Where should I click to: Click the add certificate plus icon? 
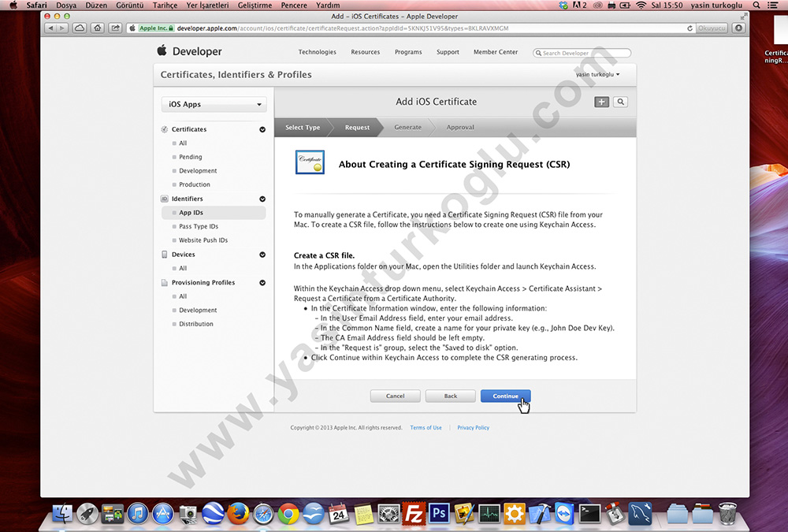[601, 102]
